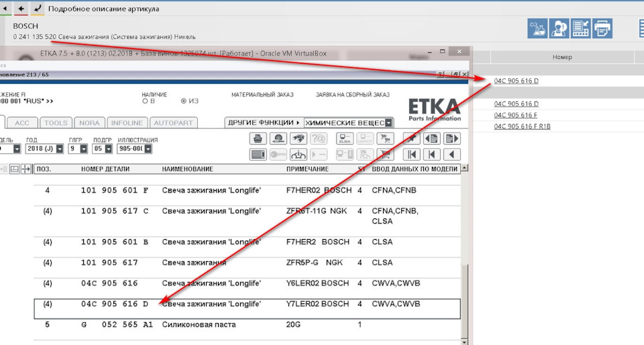Go to next illustration page icon
The image size is (644, 345).
click(x=451, y=139)
